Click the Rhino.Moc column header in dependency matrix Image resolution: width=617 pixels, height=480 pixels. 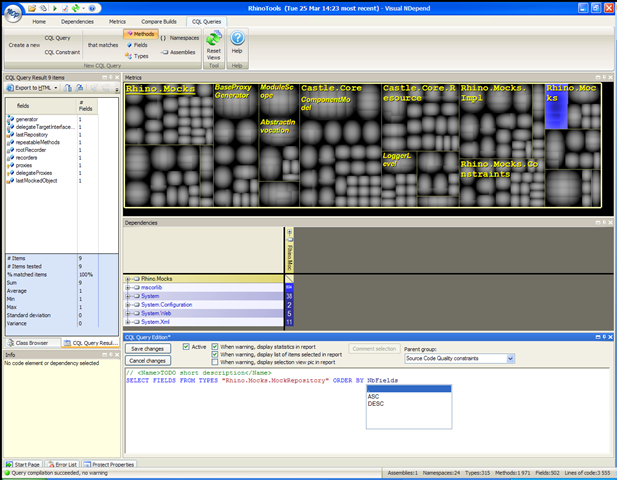[x=289, y=250]
